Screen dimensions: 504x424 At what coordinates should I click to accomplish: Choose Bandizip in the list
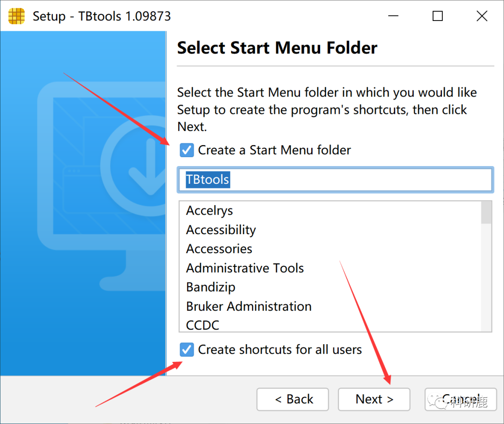[x=210, y=287]
